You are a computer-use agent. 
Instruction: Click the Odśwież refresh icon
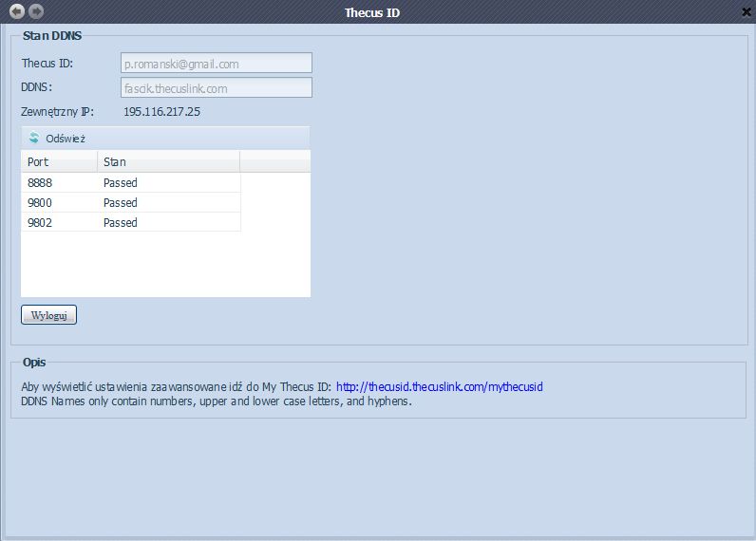pos(34,138)
